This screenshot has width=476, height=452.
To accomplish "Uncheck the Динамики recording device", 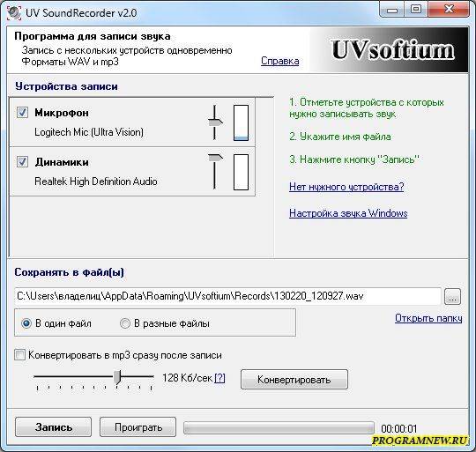I will point(22,162).
